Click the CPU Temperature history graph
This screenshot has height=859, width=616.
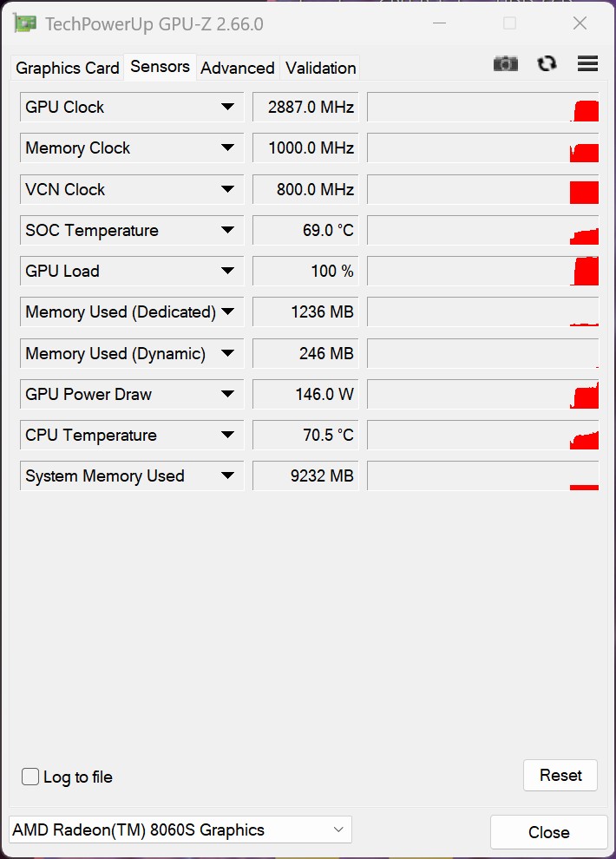pyautogui.click(x=483, y=435)
